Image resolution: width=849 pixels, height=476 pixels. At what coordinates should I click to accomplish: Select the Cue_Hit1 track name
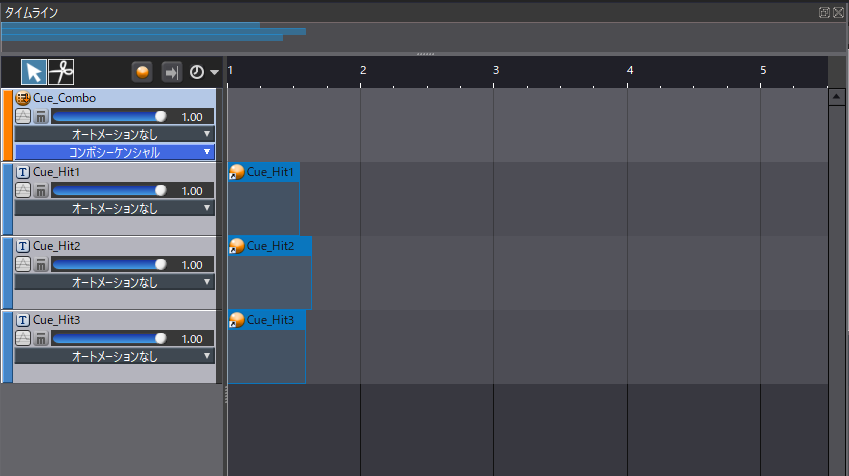pyautogui.click(x=56, y=172)
